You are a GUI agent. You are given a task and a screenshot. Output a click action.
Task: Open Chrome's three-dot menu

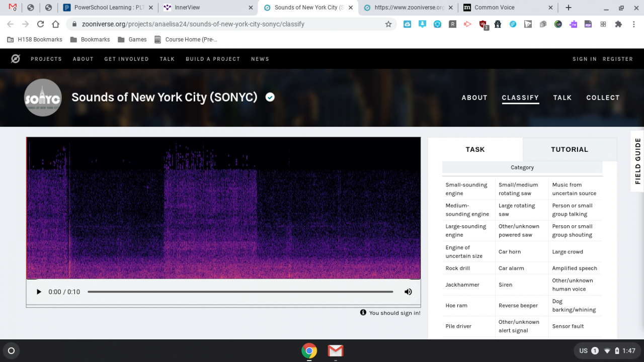tap(633, 24)
